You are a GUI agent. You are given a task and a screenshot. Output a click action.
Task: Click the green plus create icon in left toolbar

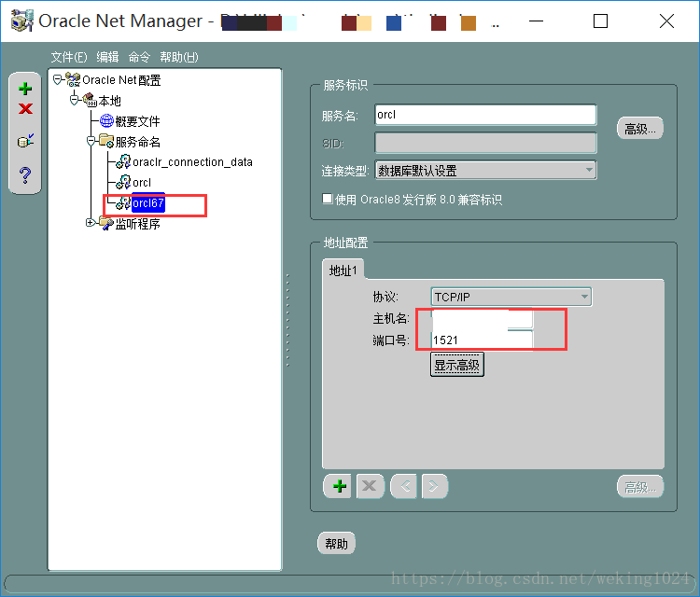pyautogui.click(x=25, y=89)
